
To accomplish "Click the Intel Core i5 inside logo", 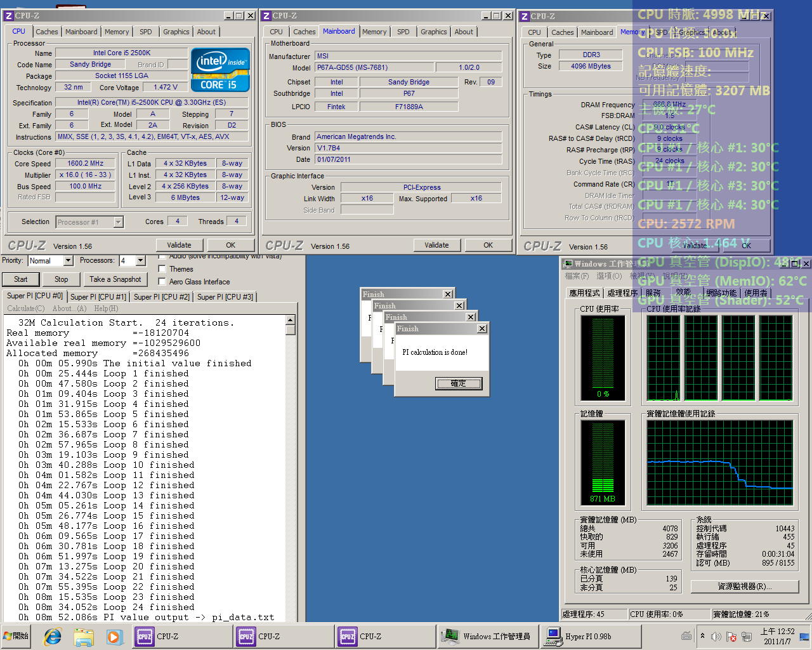I will [x=220, y=70].
